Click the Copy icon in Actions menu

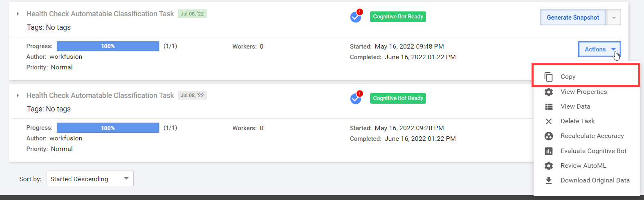pyautogui.click(x=549, y=77)
